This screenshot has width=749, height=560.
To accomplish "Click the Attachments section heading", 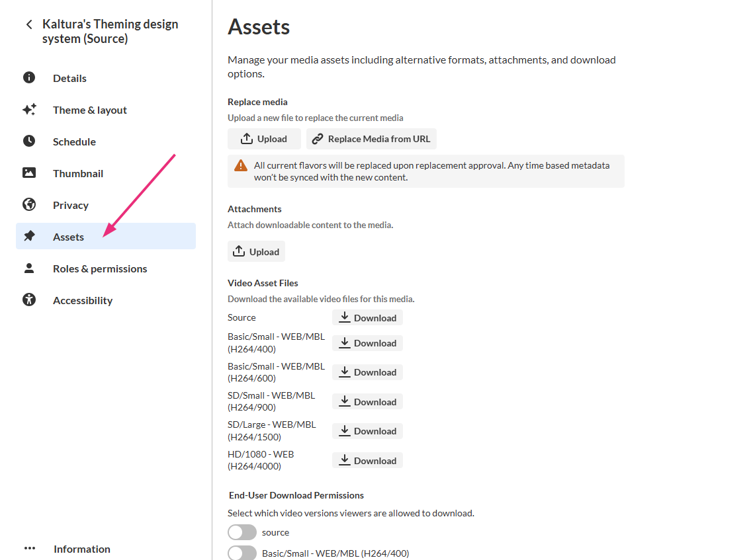I will click(x=255, y=209).
